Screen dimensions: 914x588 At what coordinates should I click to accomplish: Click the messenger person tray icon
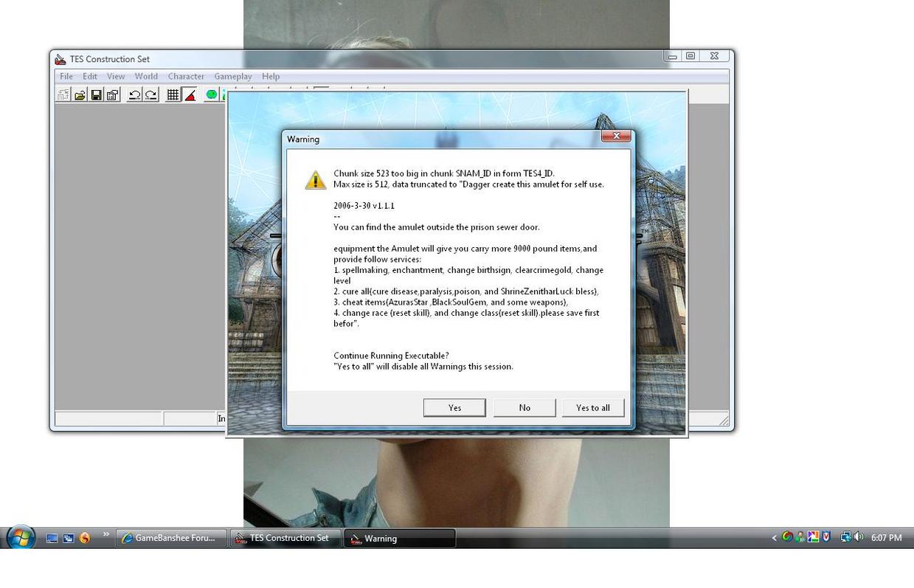(800, 538)
